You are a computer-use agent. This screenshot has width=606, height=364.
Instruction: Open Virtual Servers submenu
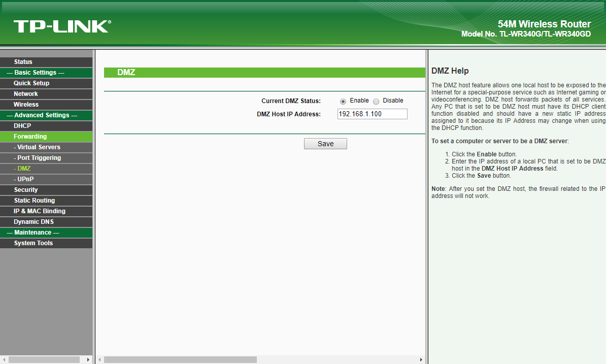tap(46, 147)
